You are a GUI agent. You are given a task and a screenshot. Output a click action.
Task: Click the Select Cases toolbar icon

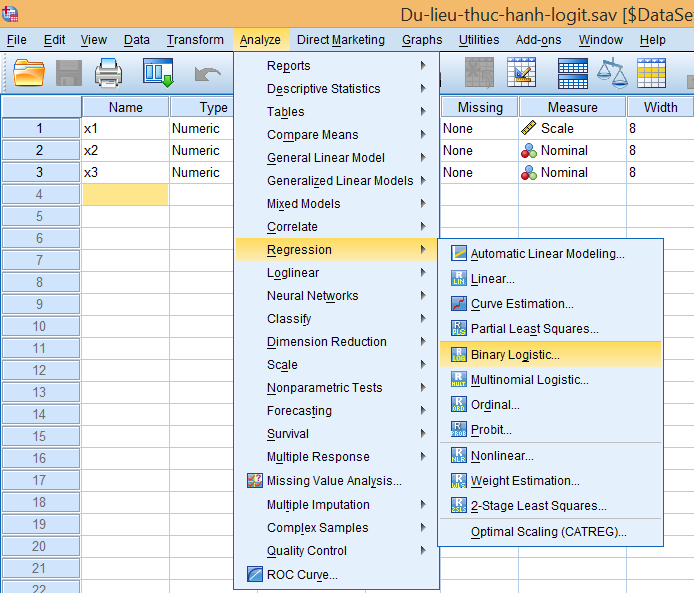click(651, 73)
